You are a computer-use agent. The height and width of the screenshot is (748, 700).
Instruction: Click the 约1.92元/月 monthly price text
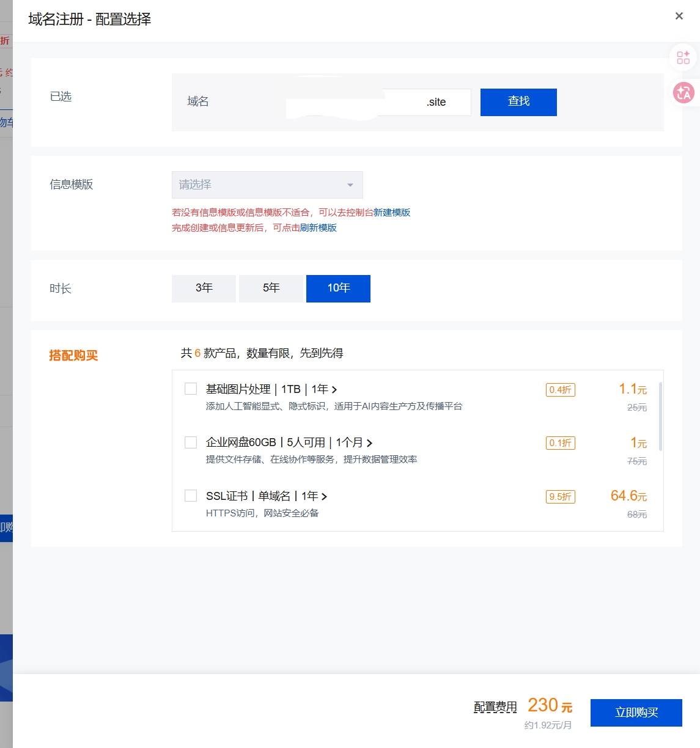pos(548,725)
